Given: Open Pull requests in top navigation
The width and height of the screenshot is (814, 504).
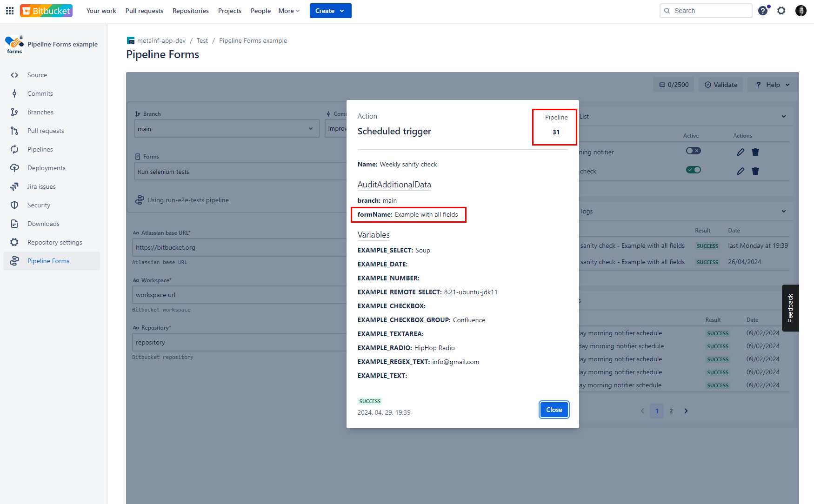Looking at the screenshot, I should click(x=144, y=11).
